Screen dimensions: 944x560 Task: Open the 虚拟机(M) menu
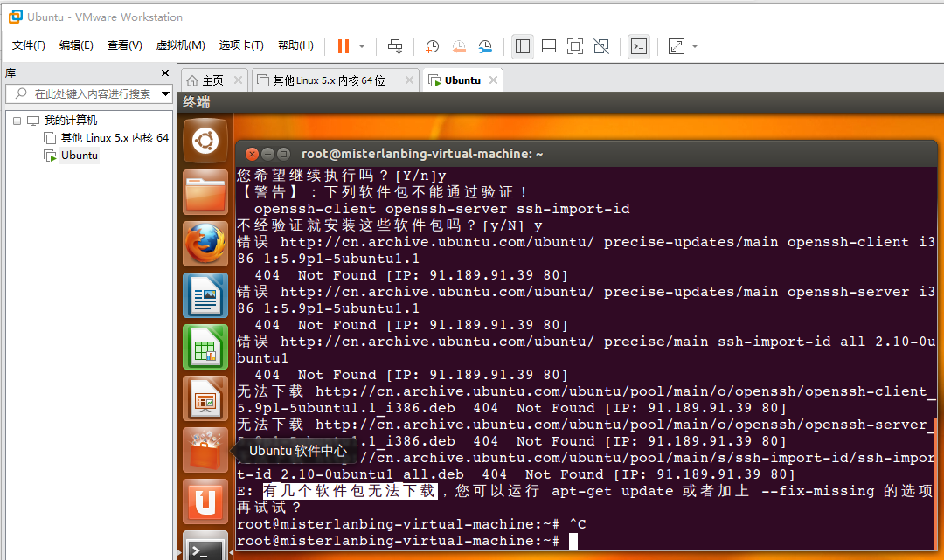[180, 45]
